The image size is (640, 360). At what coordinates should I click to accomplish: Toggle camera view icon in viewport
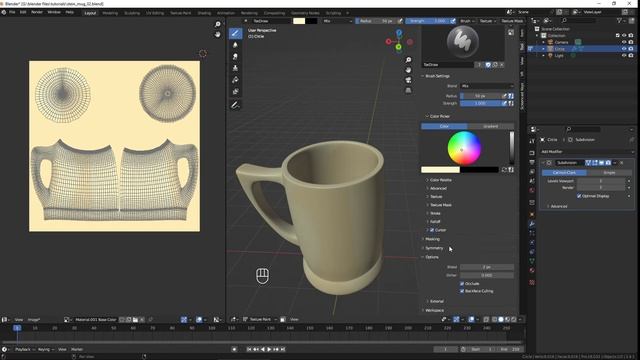(x=408, y=80)
